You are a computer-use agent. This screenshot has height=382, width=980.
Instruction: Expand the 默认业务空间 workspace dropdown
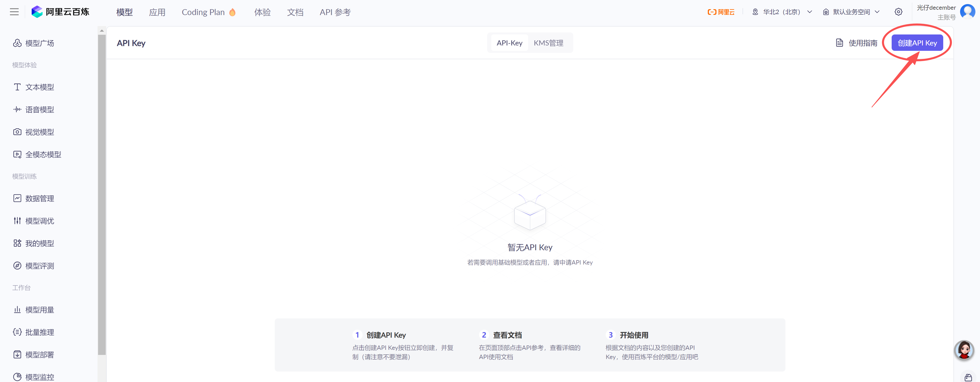tap(851, 12)
